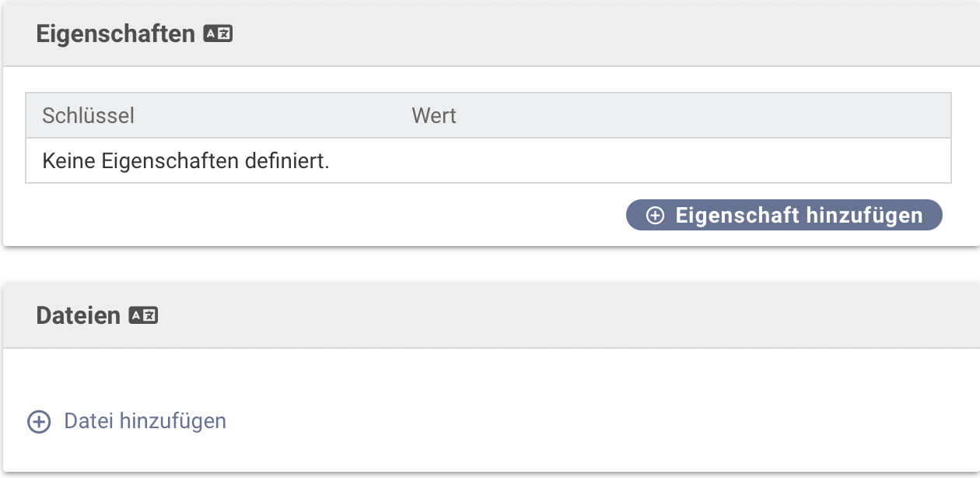Open the Datei hinzufügen link text
The height and width of the screenshot is (478, 980).
click(145, 421)
